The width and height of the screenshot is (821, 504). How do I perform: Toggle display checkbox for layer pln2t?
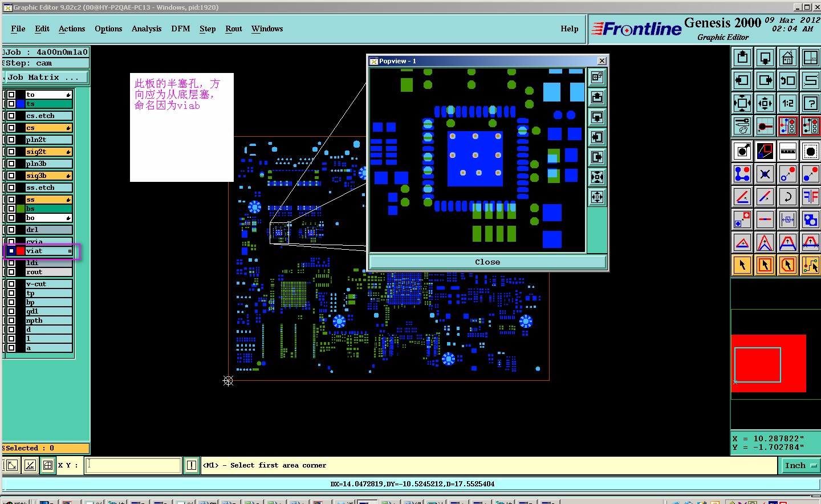11,140
